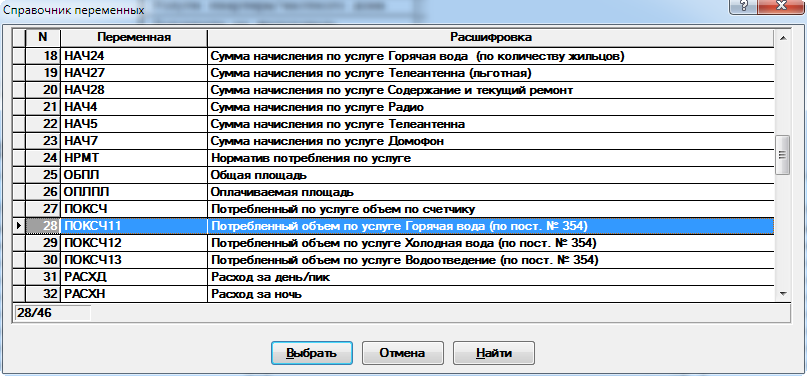Screen dimensions: 807x376
Task: Select the ПОКСЧ variable cell
Action: [134, 209]
